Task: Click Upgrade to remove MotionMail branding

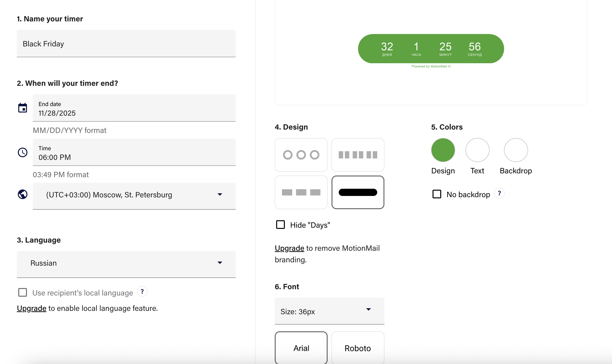Action: pos(289,248)
